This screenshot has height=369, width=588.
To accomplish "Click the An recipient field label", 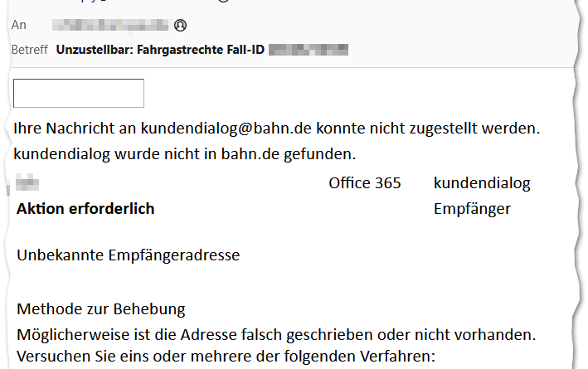I will point(18,25).
